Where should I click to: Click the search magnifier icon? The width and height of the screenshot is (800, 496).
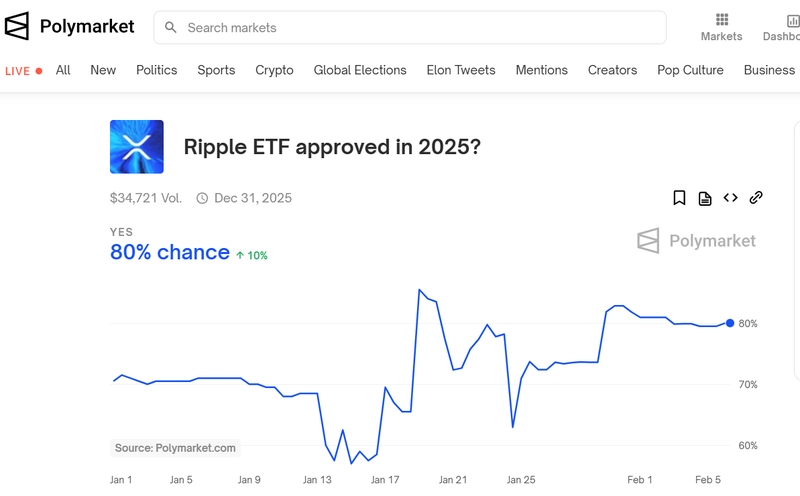(171, 28)
